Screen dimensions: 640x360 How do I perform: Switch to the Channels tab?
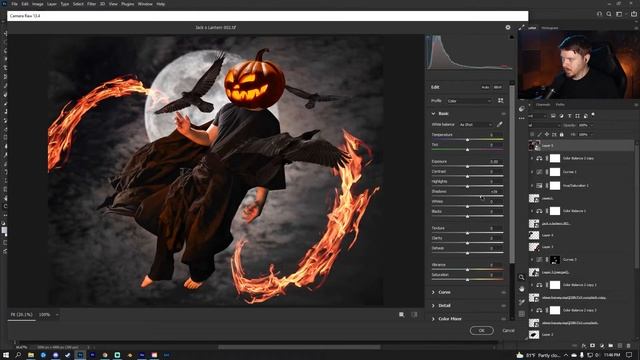click(x=543, y=104)
